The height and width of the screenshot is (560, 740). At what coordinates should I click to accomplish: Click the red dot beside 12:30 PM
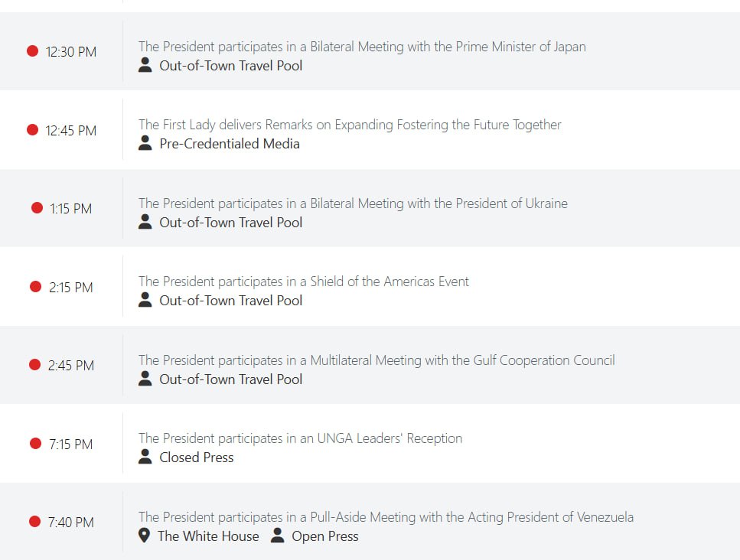pos(32,51)
